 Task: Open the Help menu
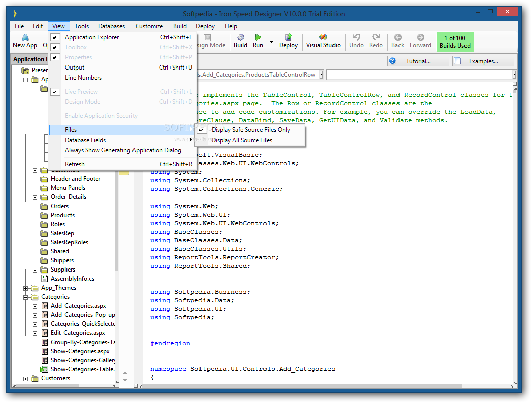(231, 26)
